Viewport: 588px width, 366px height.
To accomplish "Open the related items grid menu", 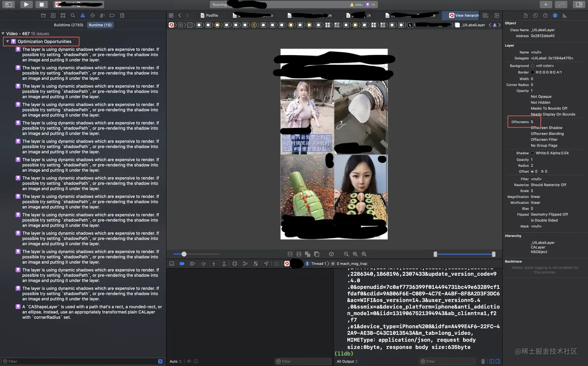I will click(x=171, y=16).
